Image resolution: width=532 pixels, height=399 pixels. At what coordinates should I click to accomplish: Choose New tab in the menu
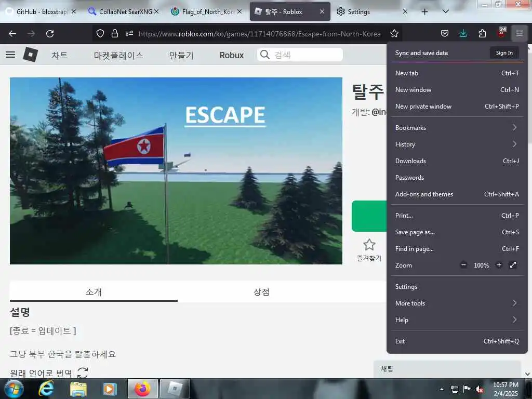coord(457,73)
